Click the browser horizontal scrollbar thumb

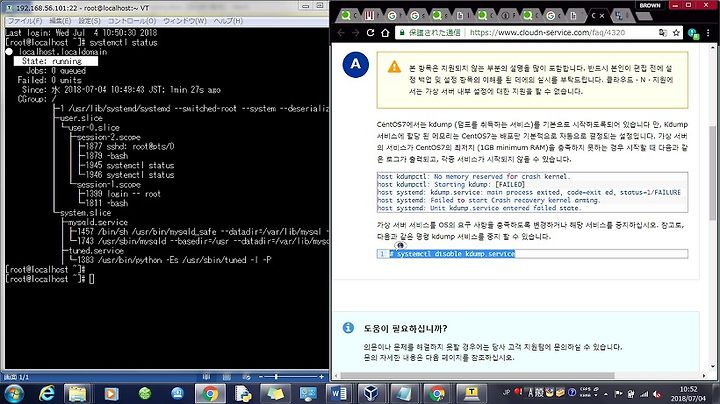click(478, 376)
